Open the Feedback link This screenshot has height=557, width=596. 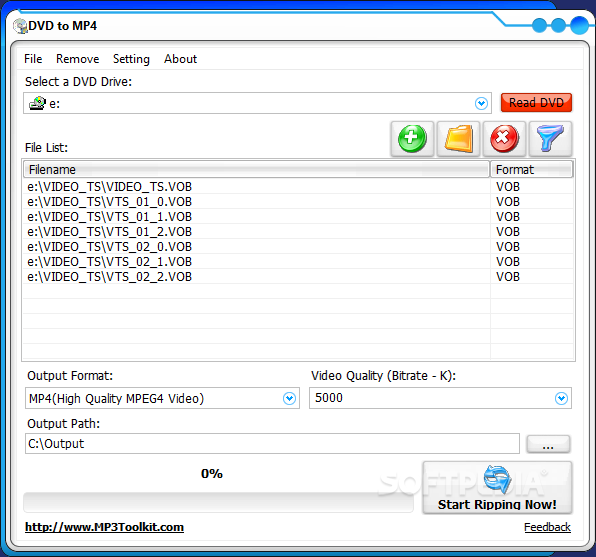coord(547,527)
